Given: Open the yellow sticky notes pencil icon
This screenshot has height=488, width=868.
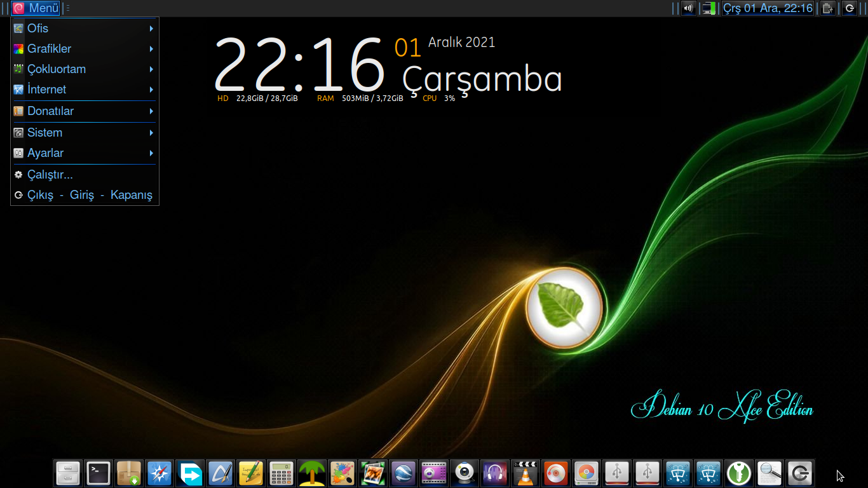Looking at the screenshot, I should (x=251, y=473).
